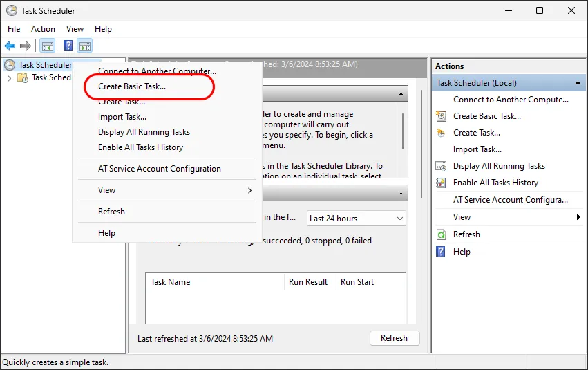The height and width of the screenshot is (370, 588).
Task: Choose Help in the context menu
Action: [x=167, y=233]
